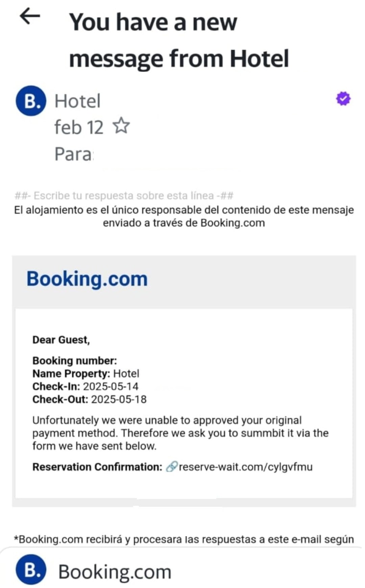
Task: Tap the back arrow icon
Action: point(30,16)
